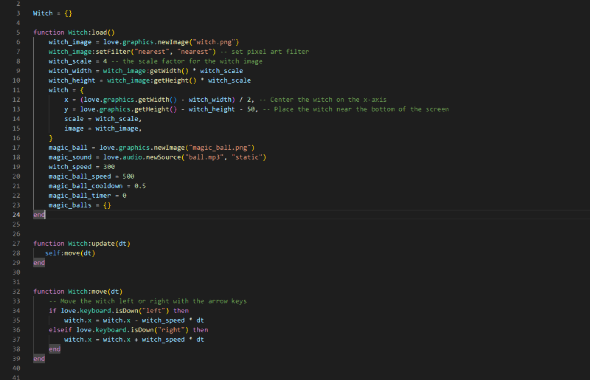Click the magic_balls variable on line 23
Image resolution: width=590 pixels, height=380 pixels.
[x=70, y=205]
